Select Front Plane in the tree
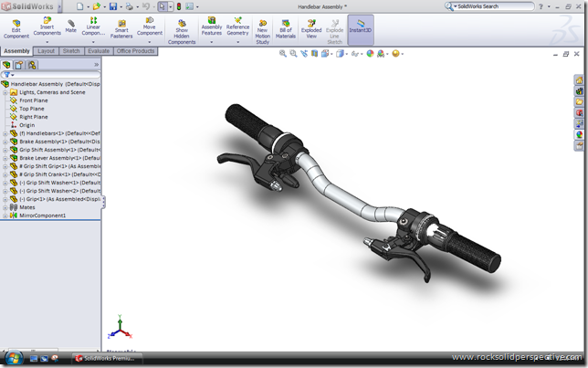 point(34,100)
